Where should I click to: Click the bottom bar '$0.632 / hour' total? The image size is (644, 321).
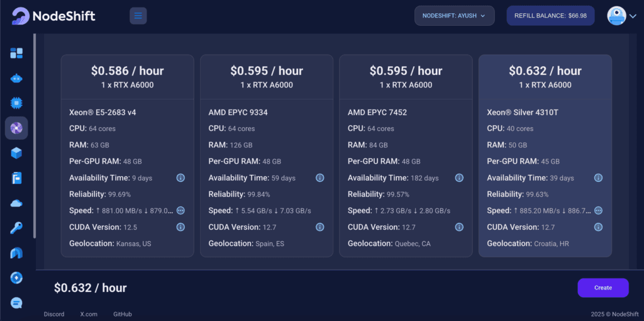coord(91,288)
